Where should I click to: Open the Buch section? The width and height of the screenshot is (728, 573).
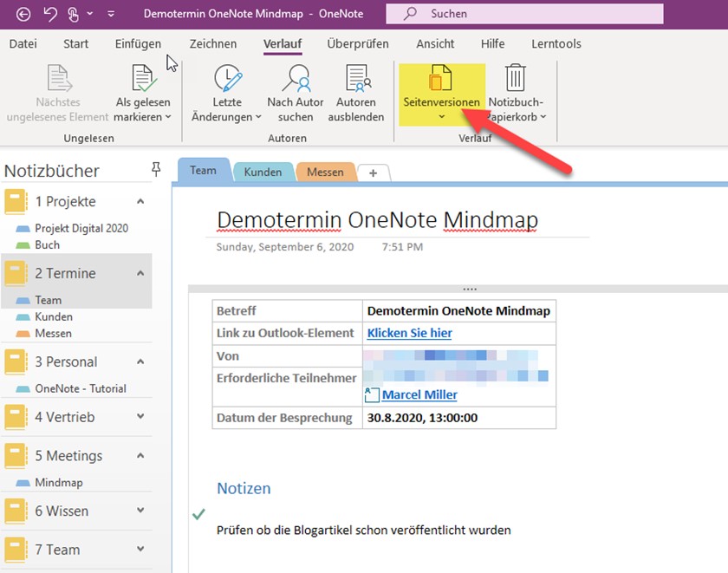click(47, 244)
